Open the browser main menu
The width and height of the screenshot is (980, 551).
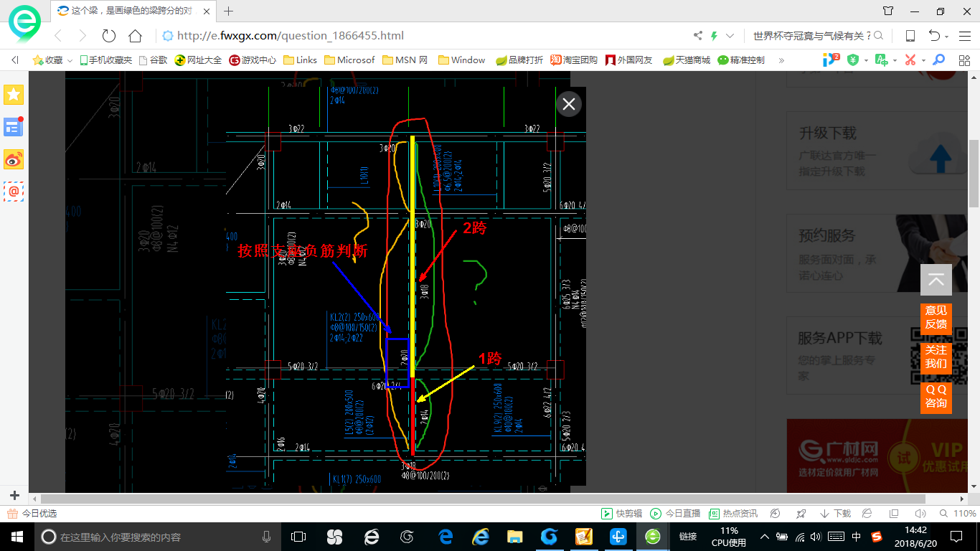(964, 36)
